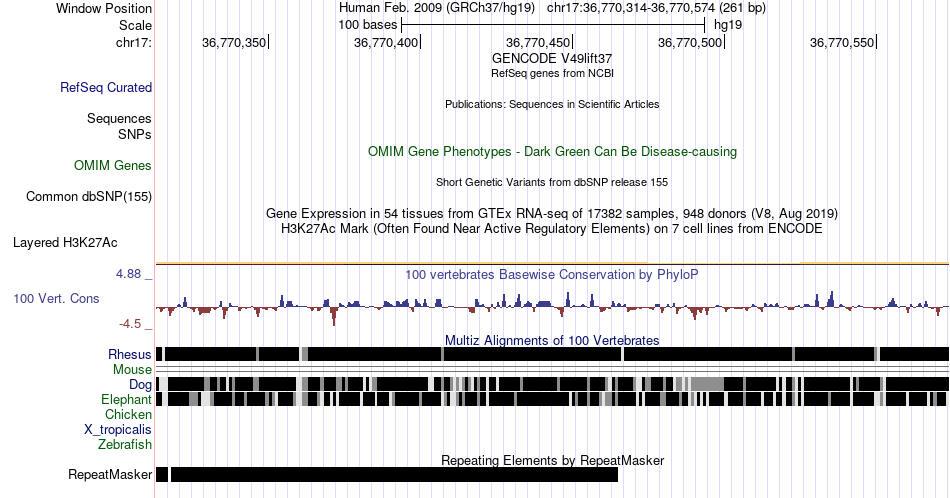Click RefSeq genes from NCBI title
This screenshot has width=950, height=498.
(x=552, y=73)
